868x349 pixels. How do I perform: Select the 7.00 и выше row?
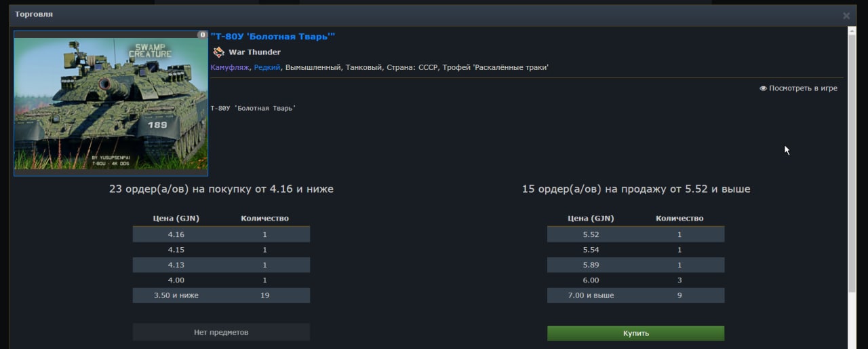pyautogui.click(x=635, y=295)
